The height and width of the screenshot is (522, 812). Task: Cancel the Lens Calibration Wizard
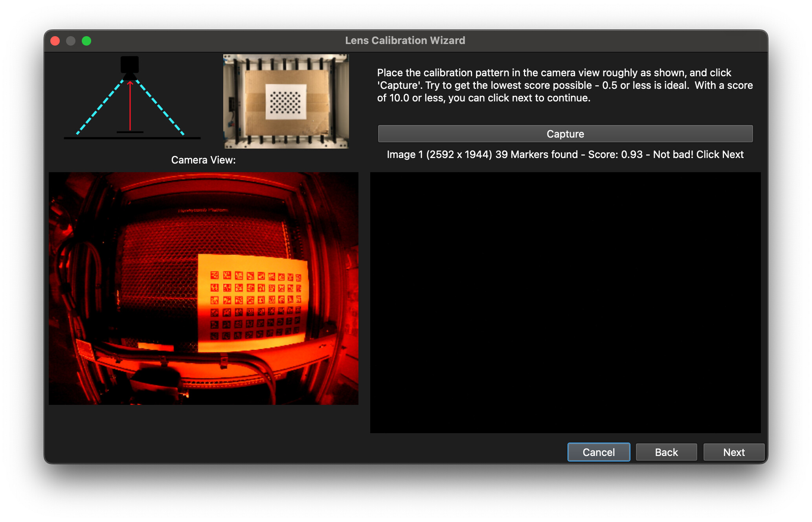coord(598,452)
